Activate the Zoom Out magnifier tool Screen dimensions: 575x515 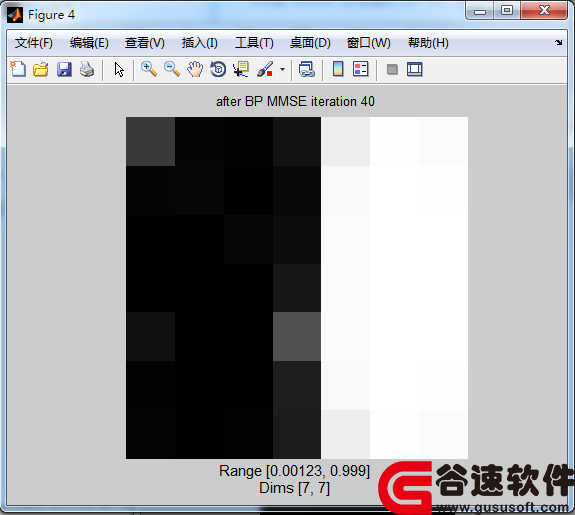tap(172, 69)
